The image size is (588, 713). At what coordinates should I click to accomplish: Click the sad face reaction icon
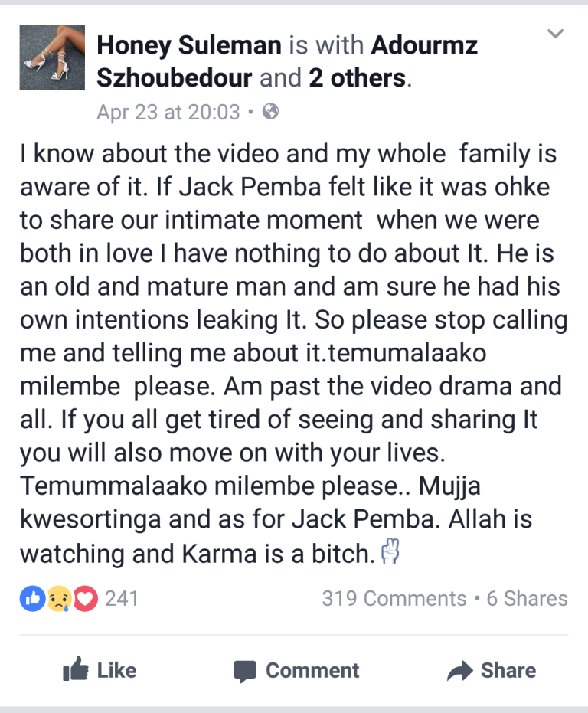(59, 599)
